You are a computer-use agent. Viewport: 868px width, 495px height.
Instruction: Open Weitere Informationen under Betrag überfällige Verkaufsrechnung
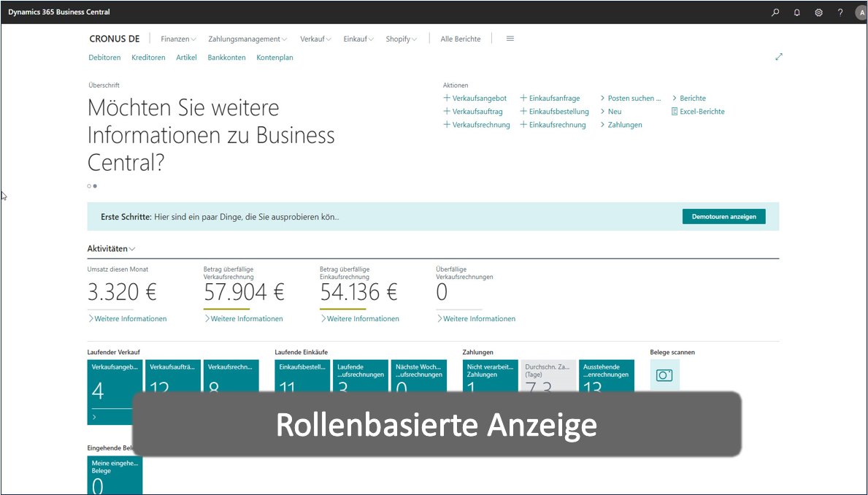244,318
